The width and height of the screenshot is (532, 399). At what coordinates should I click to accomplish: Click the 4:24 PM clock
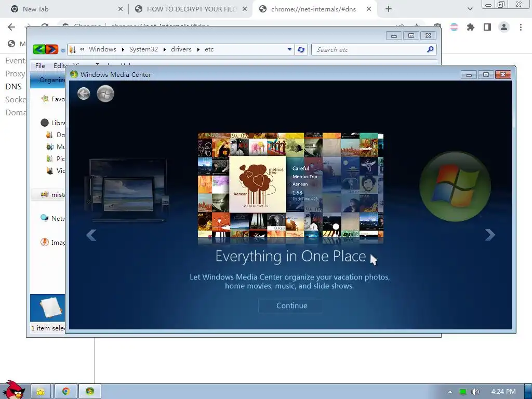click(x=503, y=392)
